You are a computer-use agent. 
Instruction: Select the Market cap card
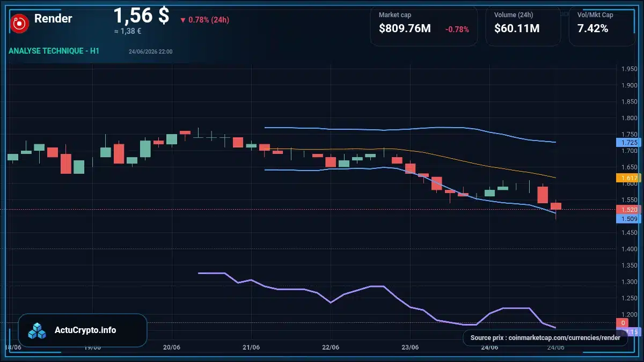point(424,25)
